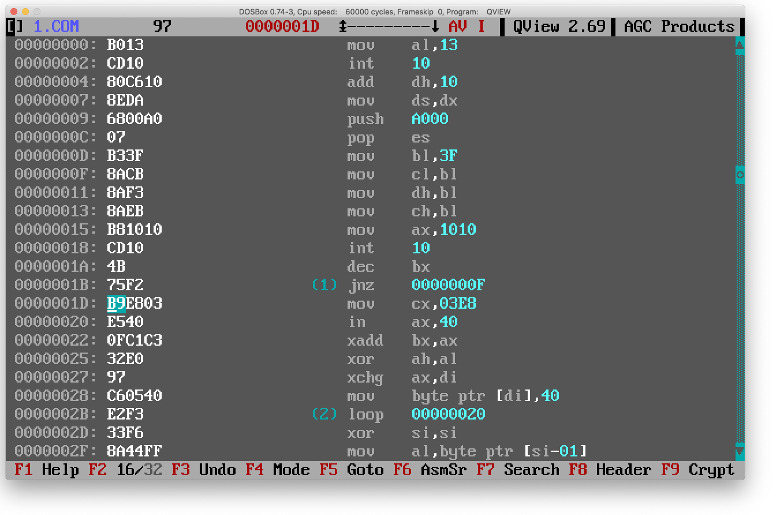Click the [] close box in header

click(14, 26)
